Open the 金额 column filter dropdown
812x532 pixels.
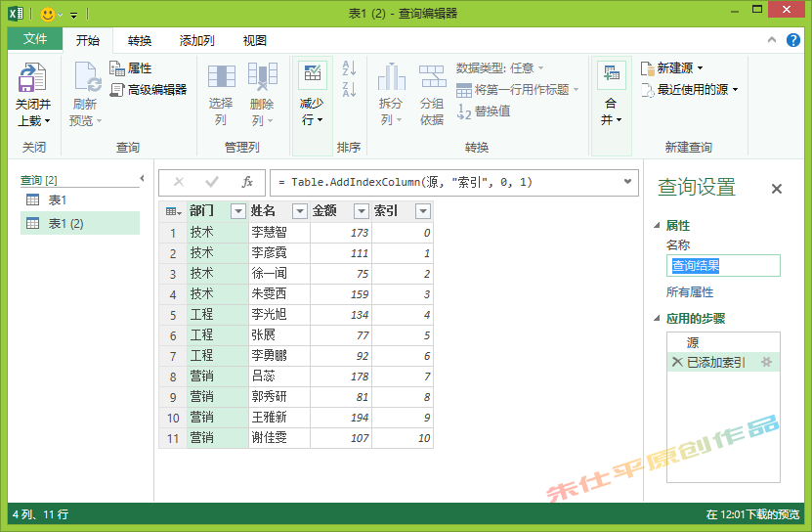click(361, 211)
